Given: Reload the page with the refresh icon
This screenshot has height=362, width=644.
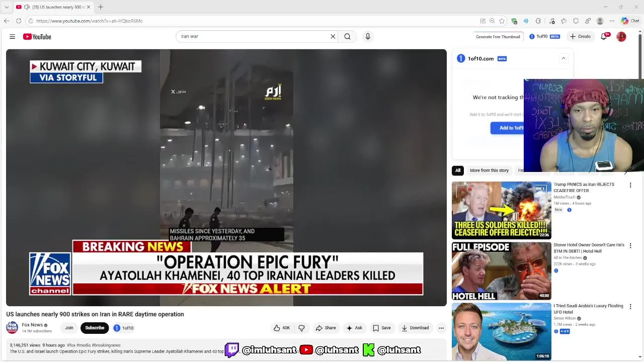Looking at the screenshot, I should pos(19,21).
